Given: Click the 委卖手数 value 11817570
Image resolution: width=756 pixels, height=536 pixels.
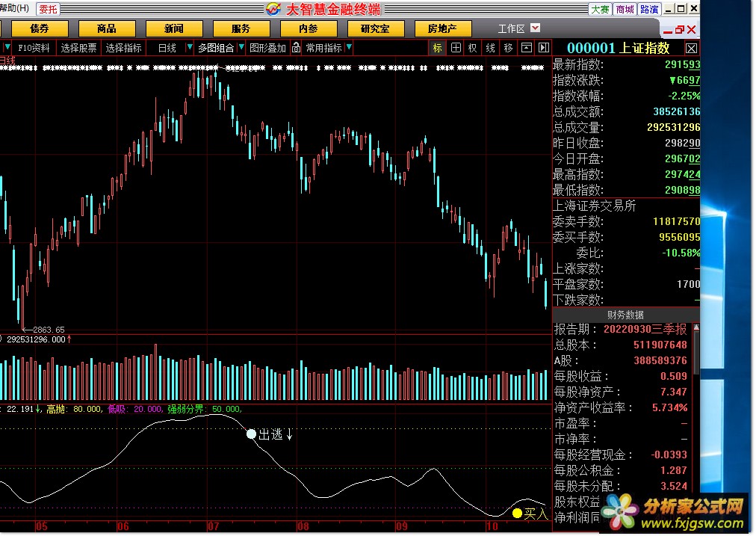Looking at the screenshot, I should click(x=677, y=221).
